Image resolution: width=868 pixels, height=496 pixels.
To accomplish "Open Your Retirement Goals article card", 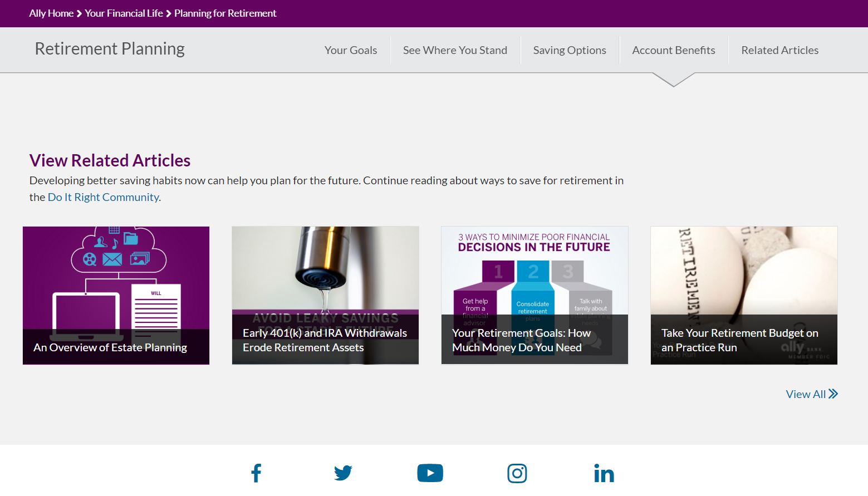I will click(x=534, y=296).
